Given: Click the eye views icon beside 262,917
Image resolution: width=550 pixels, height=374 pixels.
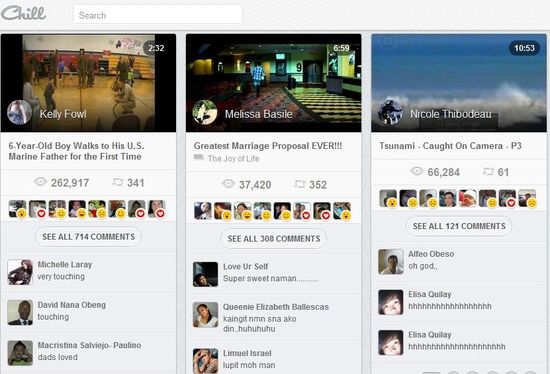Looking at the screenshot, I should (x=41, y=182).
